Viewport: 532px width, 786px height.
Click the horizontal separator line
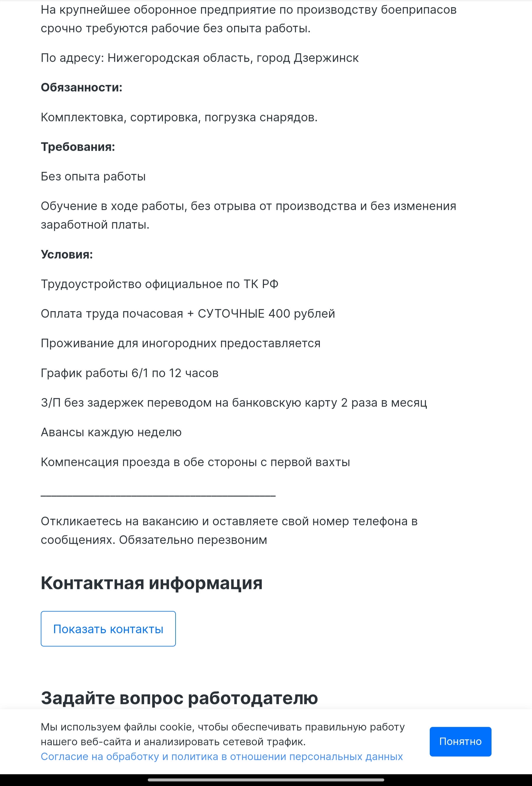pos(158,495)
